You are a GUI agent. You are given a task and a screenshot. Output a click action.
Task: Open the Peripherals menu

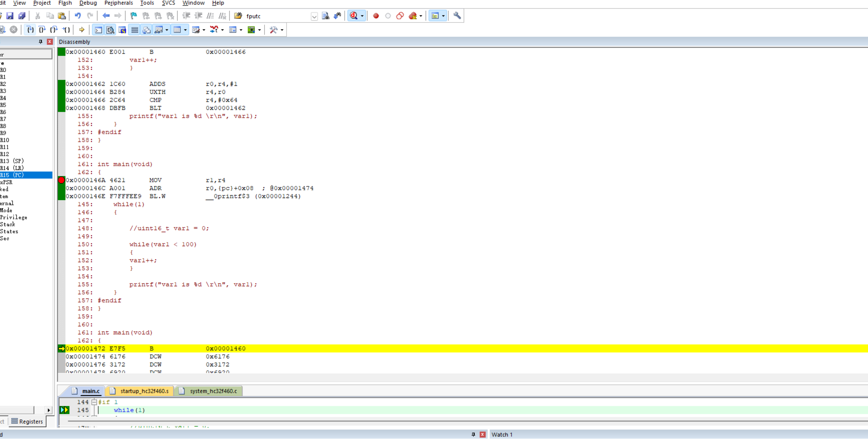118,3
